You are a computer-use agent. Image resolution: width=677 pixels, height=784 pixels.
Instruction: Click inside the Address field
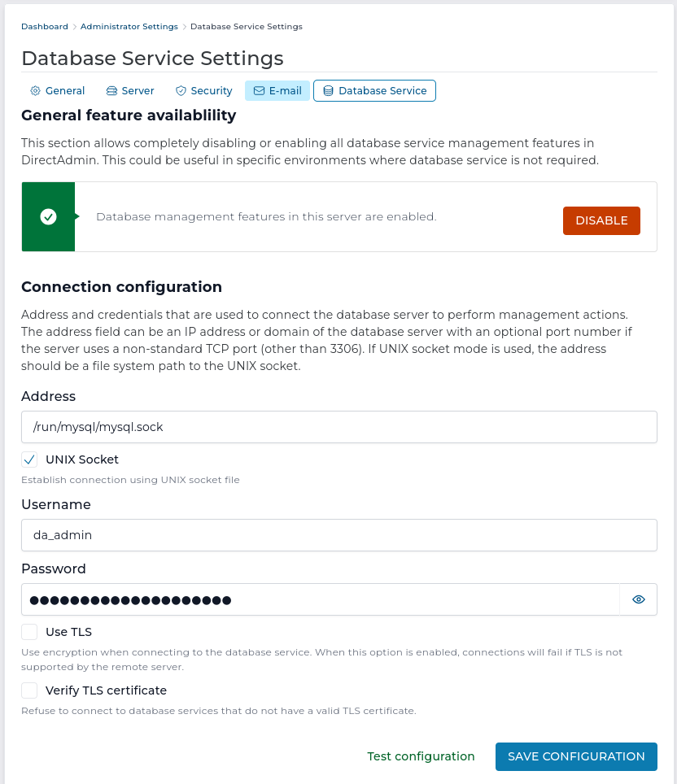(x=338, y=426)
